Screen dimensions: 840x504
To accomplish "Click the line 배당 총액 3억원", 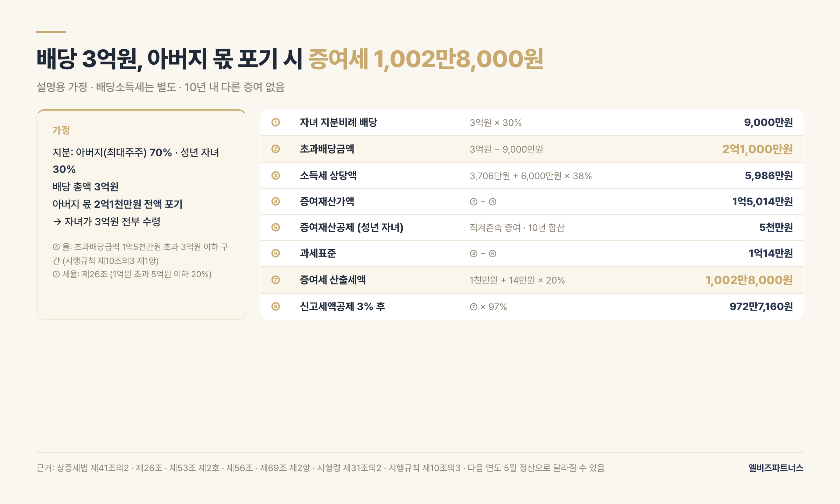I will pyautogui.click(x=85, y=187).
